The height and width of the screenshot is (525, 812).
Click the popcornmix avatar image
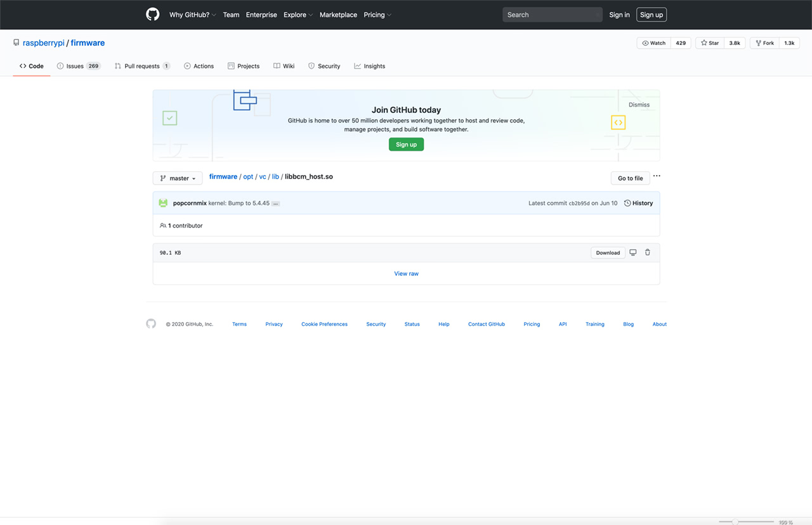(x=163, y=203)
